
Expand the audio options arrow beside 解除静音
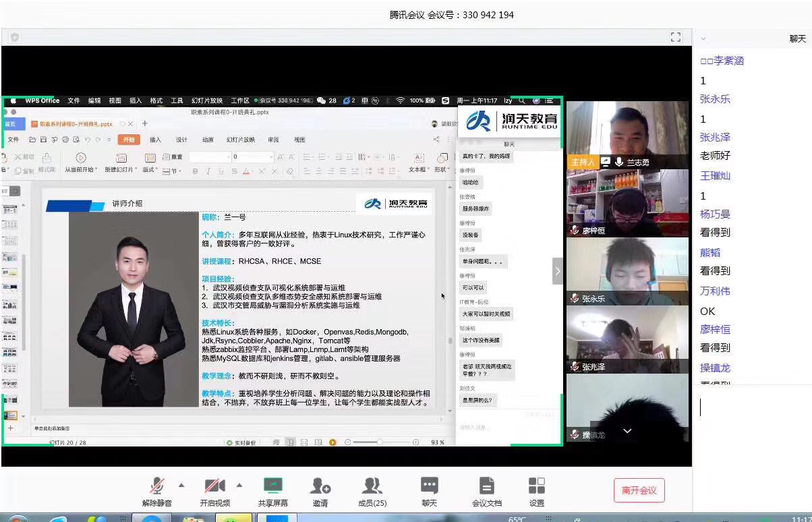pyautogui.click(x=181, y=485)
